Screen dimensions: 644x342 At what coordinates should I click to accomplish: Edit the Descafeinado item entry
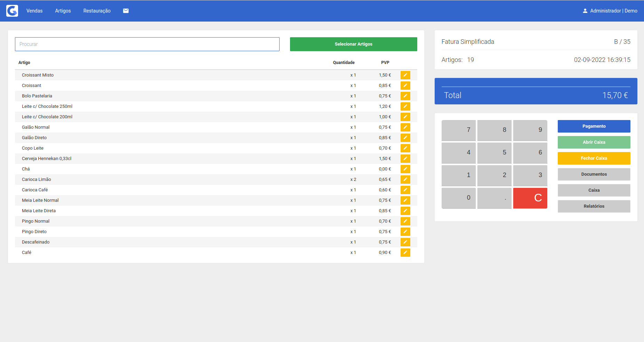[405, 242]
